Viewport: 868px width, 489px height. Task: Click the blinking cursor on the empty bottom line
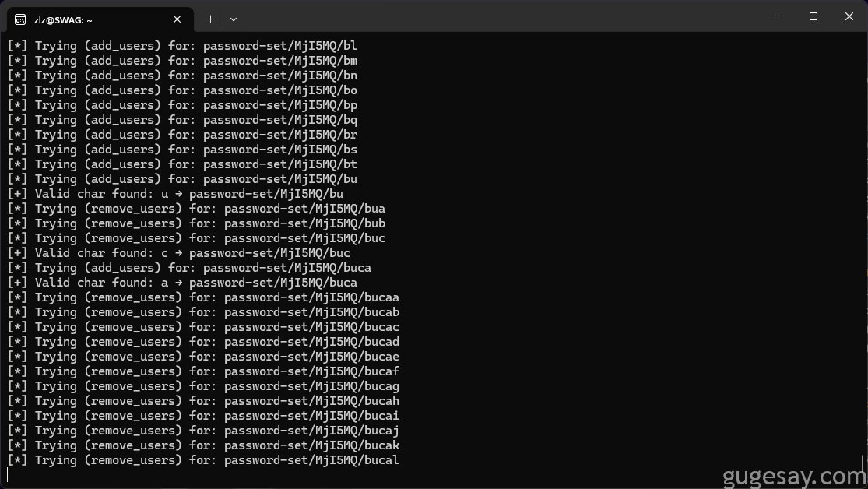8,475
